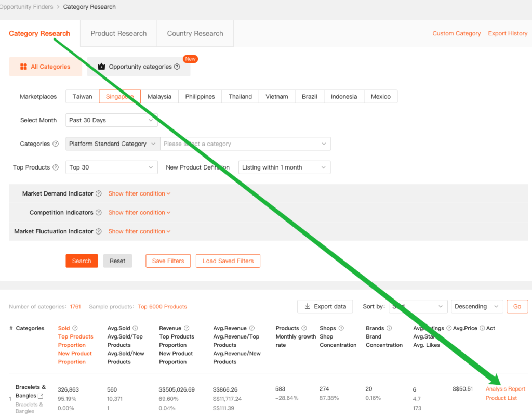This screenshot has height=416, width=532.
Task: Open Analysis Report for Bracelets & Bangles
Action: tap(505, 389)
